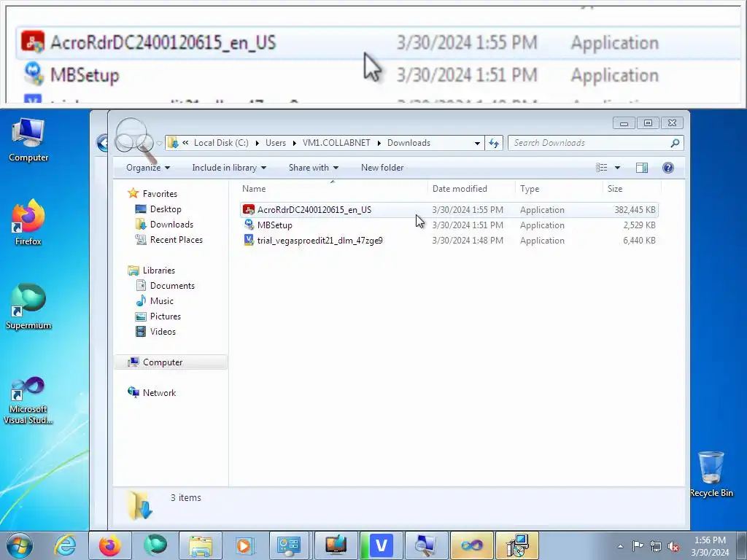Select Downloads under Favorites
This screenshot has height=560, width=747.
coord(164,225)
